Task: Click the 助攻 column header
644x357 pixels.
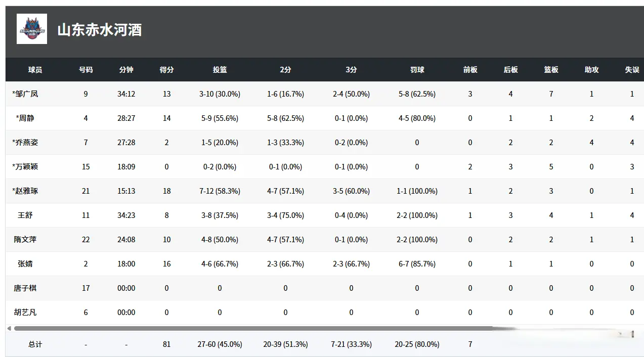Action: point(591,70)
